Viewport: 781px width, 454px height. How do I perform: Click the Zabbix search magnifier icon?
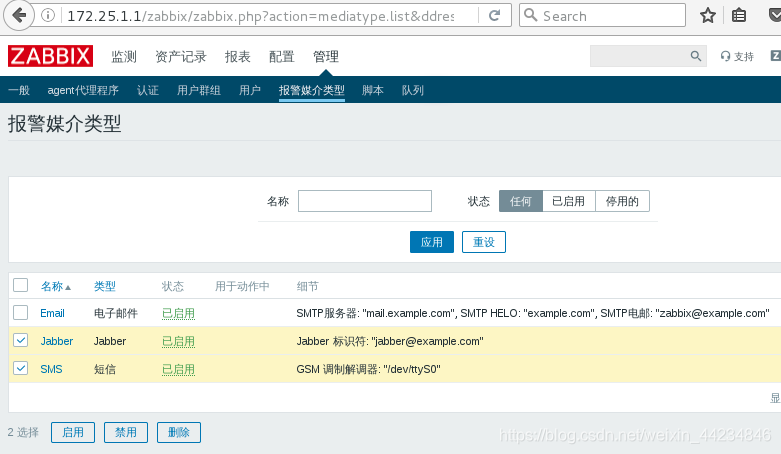pos(696,56)
